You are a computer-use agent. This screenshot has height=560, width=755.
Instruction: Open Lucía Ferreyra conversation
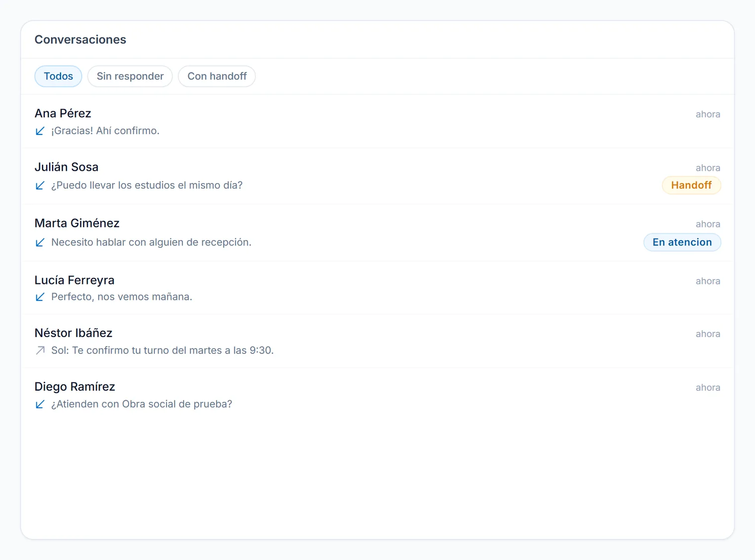point(377,288)
